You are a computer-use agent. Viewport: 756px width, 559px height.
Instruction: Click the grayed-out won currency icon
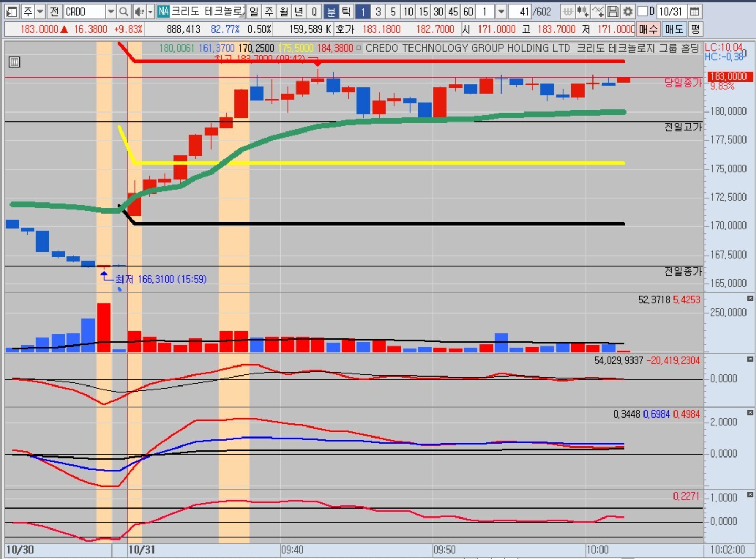pos(567,11)
